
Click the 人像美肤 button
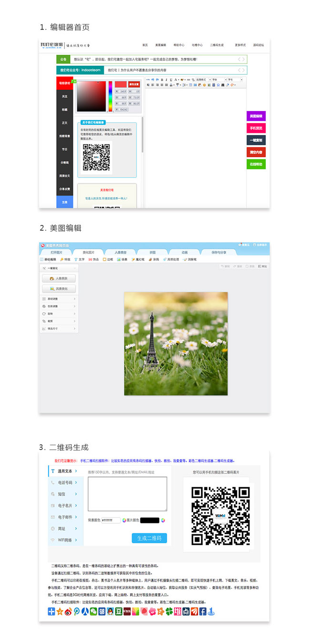point(59,278)
